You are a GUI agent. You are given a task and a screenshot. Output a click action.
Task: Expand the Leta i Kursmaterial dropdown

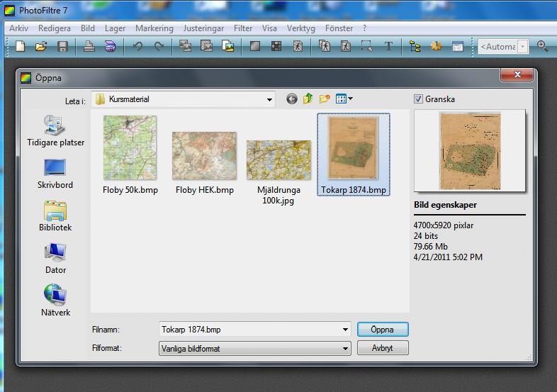tap(269, 99)
